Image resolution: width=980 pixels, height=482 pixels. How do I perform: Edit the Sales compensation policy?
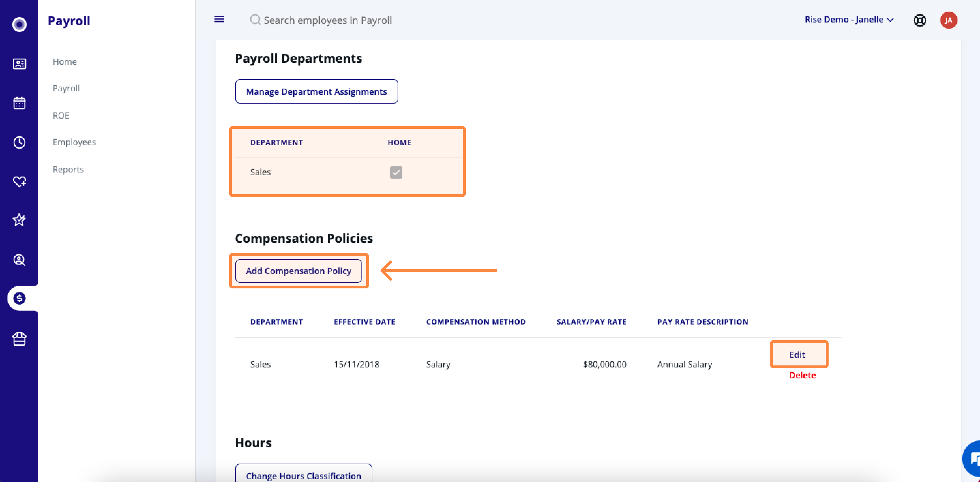[x=797, y=355]
